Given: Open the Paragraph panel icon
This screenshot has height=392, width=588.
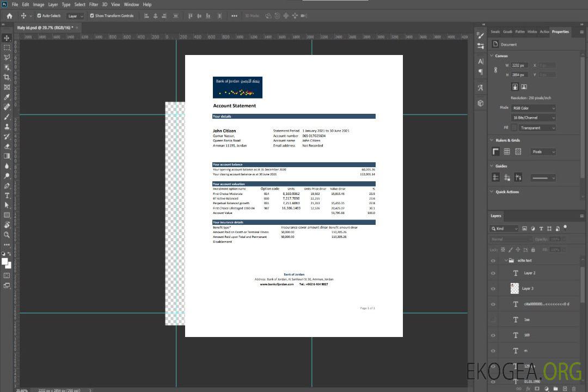Looking at the screenshot, I should [x=480, y=72].
